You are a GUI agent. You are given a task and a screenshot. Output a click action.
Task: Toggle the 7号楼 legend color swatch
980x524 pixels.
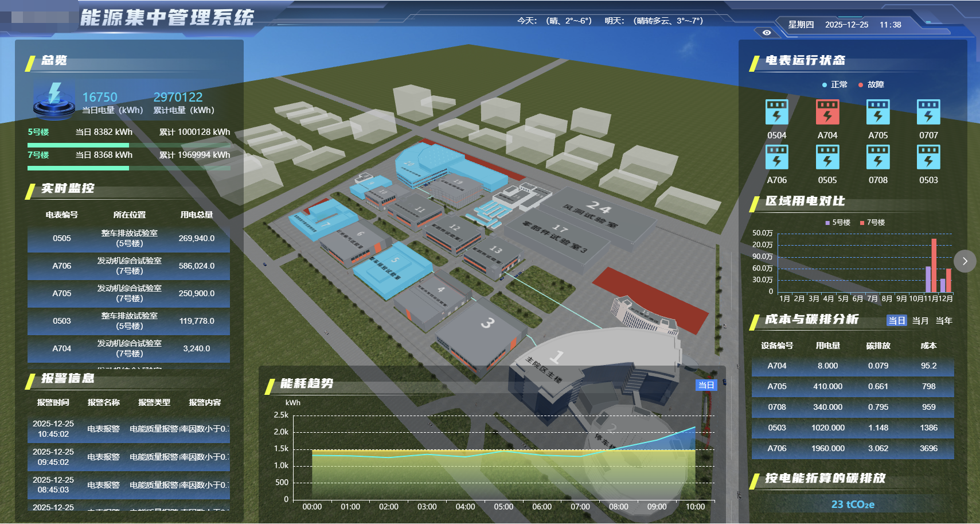point(862,223)
